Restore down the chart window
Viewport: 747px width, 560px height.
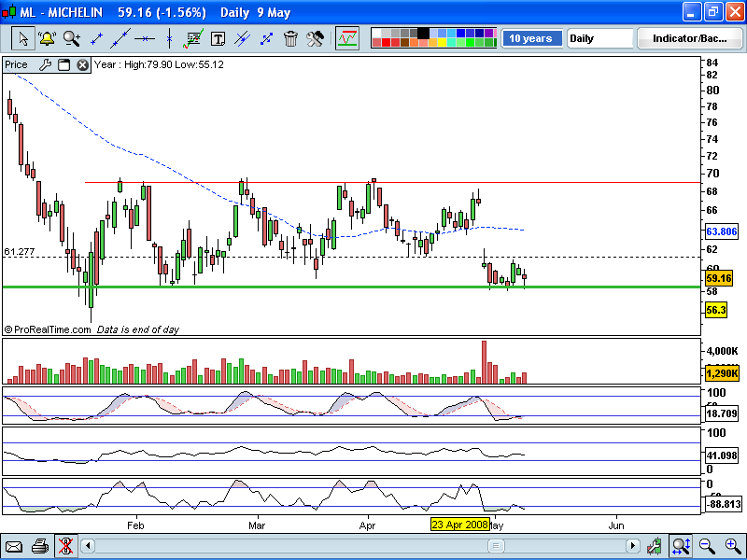pyautogui.click(x=713, y=12)
